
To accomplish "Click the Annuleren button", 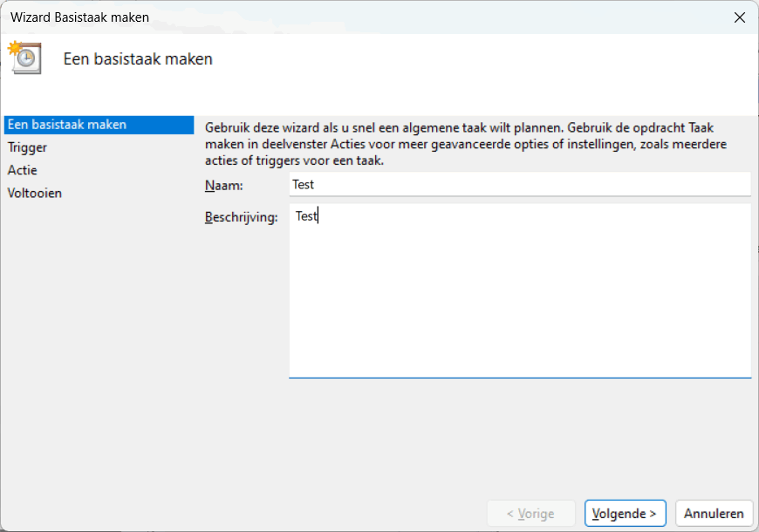I will coord(714,514).
